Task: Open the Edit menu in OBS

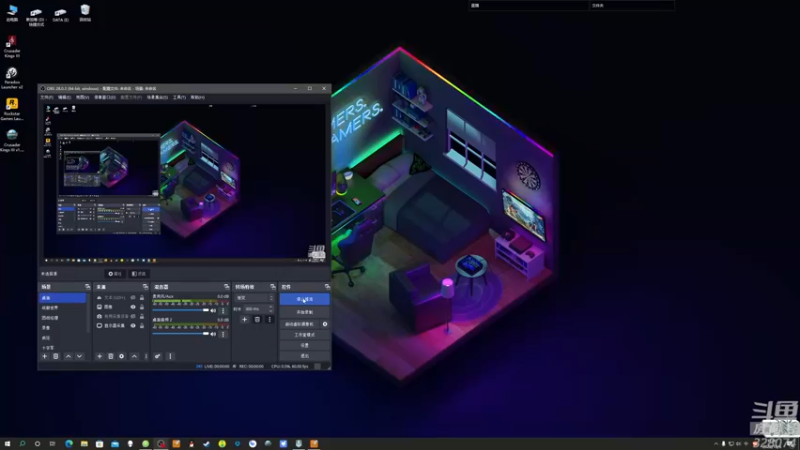Action: [x=64, y=97]
